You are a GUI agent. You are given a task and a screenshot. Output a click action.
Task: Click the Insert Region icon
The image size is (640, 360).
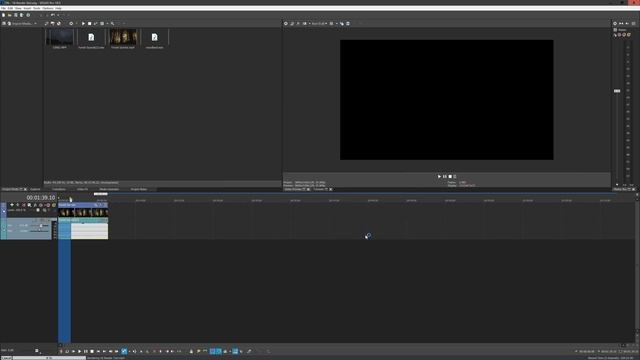205,351
